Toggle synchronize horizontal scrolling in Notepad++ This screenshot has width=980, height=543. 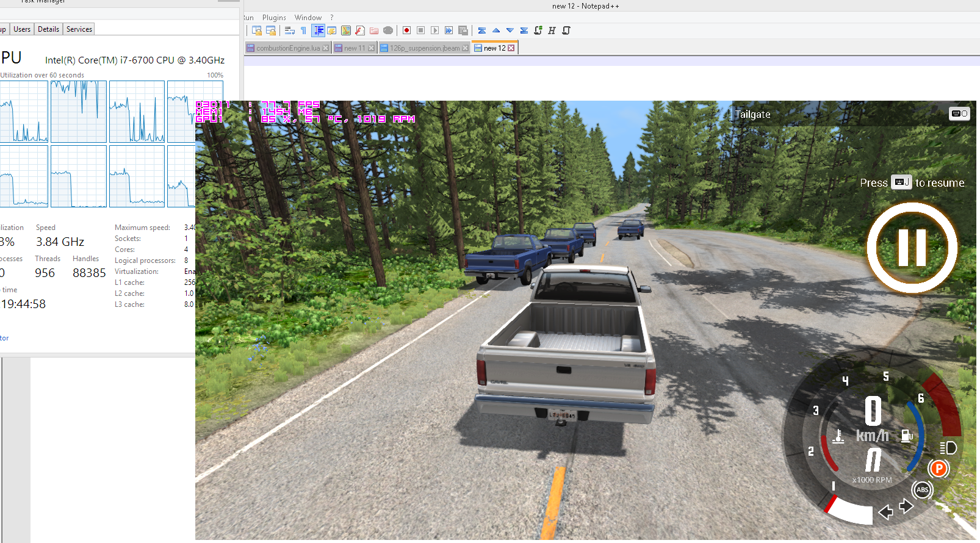271,31
